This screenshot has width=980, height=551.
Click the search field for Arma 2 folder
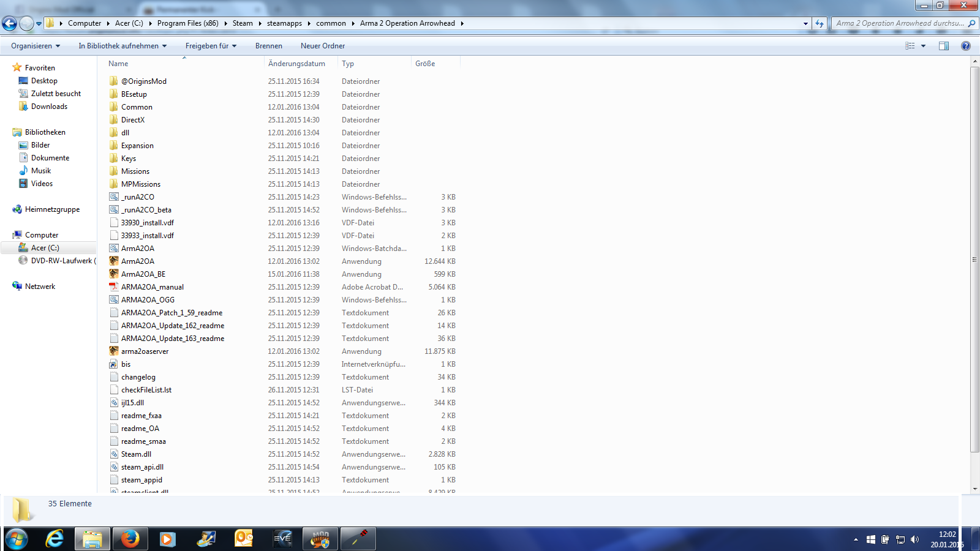[x=899, y=23]
